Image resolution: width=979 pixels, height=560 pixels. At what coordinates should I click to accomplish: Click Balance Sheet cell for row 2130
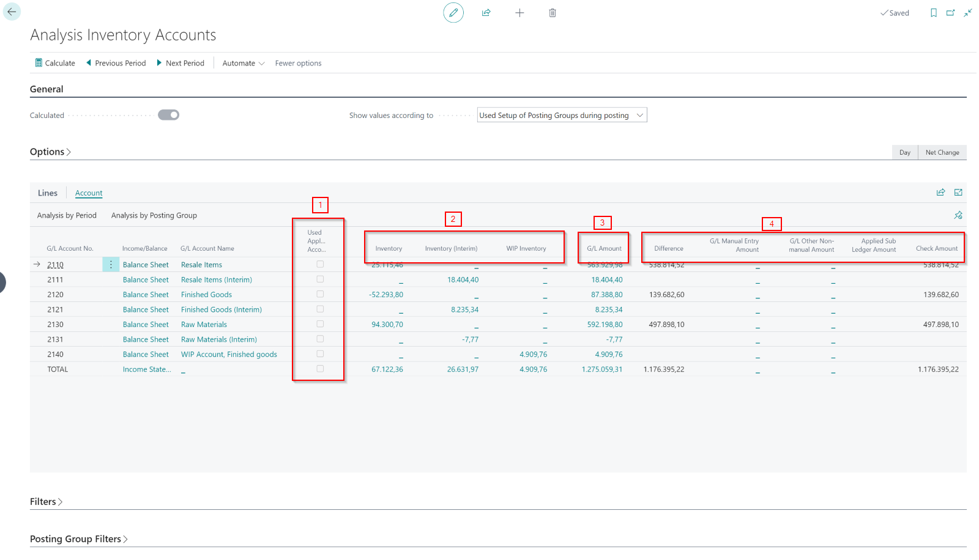[146, 325]
